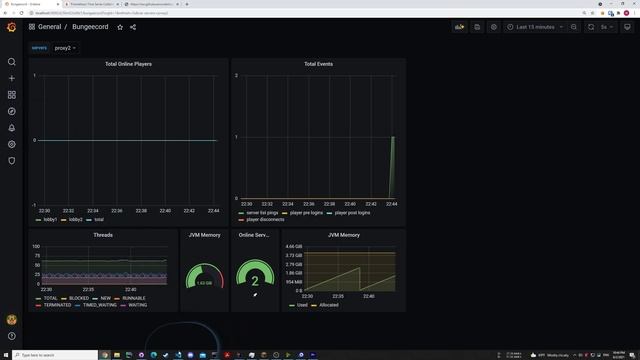The image size is (640, 360).
Task: Star the Bungeecord dashboard
Action: pos(120,27)
